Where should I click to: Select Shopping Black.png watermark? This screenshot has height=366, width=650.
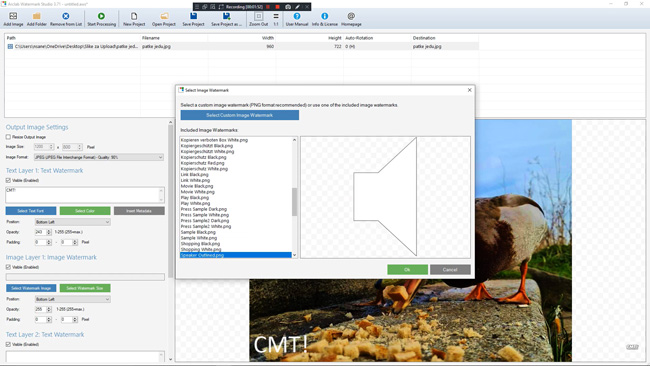tap(200, 244)
